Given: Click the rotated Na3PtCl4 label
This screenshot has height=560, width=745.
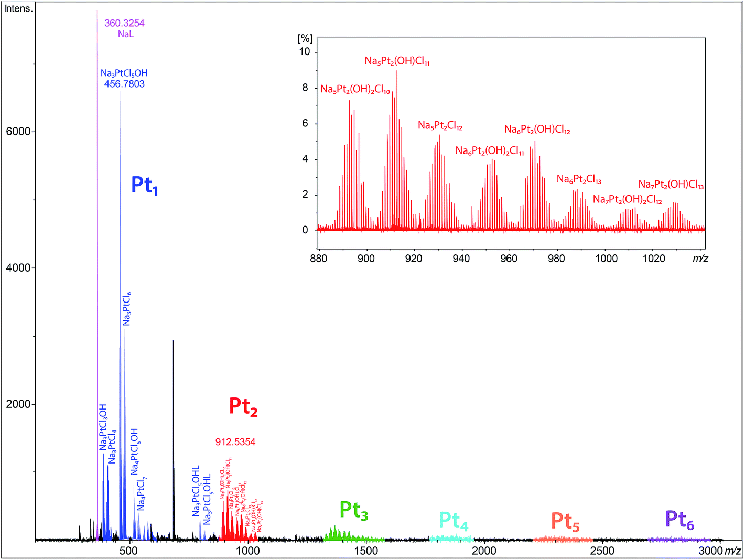Looking at the screenshot, I should click(112, 447).
